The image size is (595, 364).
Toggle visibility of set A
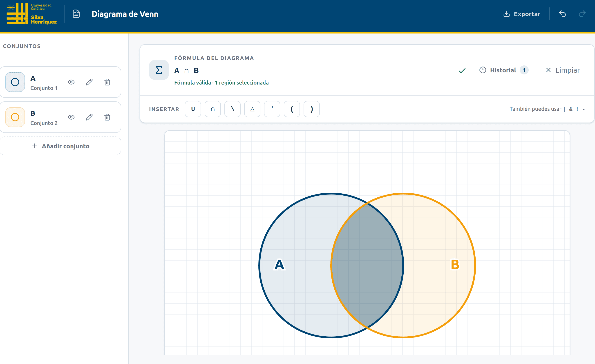71,82
